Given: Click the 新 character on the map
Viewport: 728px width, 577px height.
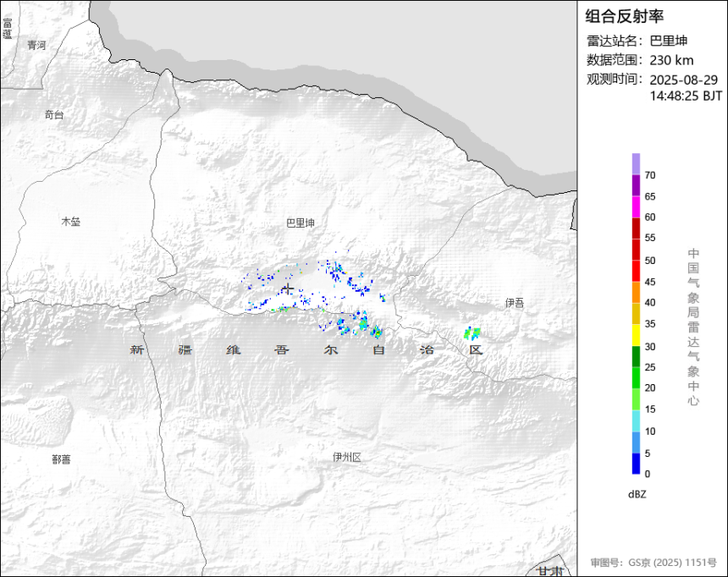Looking at the screenshot, I should (x=136, y=349).
